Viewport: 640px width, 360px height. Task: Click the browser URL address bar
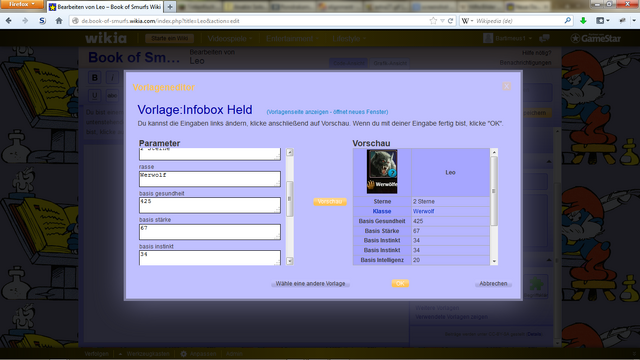253,21
